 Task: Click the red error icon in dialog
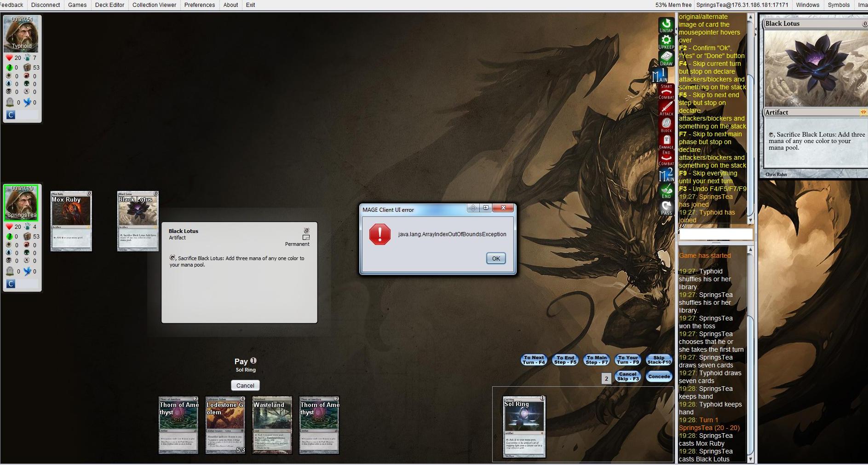point(379,234)
